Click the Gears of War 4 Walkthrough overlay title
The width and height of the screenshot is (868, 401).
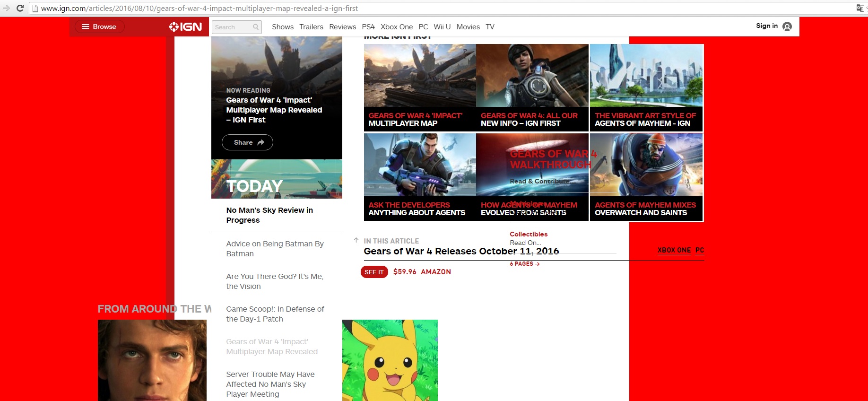point(553,159)
